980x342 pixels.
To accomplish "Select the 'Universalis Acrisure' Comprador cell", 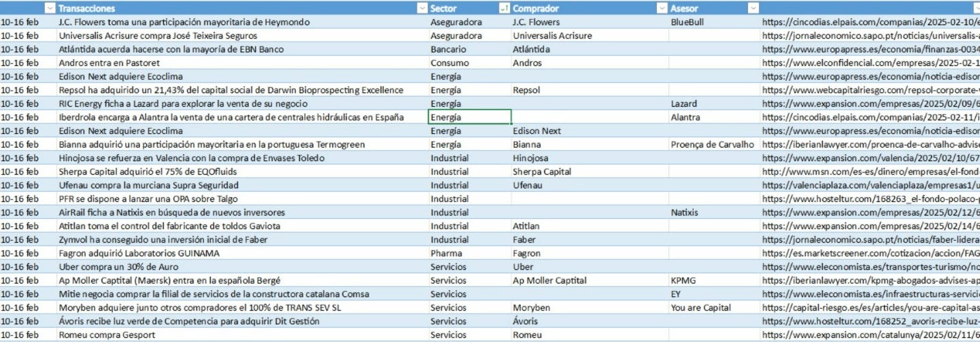I will [x=589, y=35].
